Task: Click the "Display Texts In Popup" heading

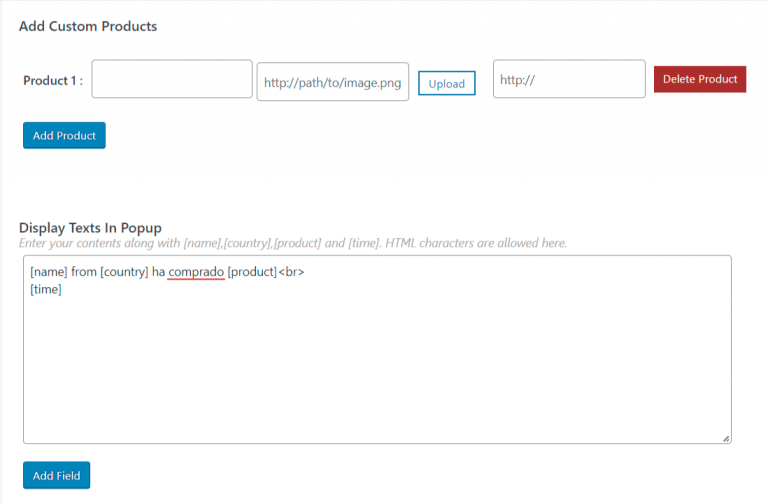Action: 90,228
